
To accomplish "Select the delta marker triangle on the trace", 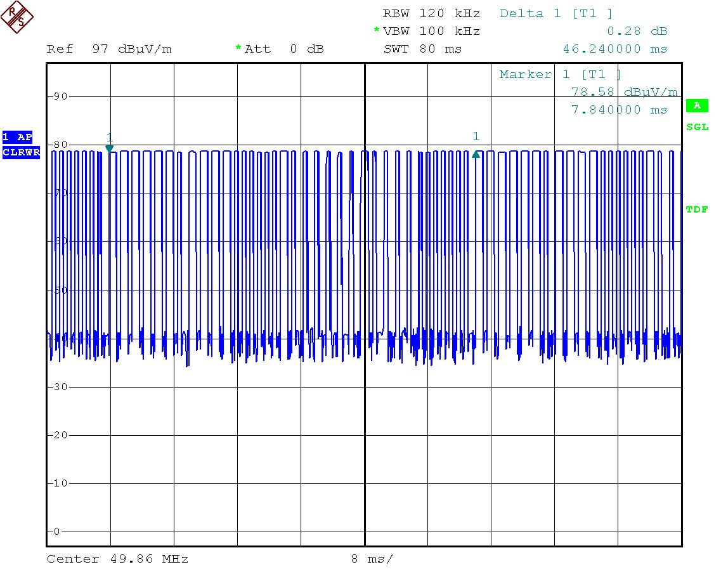I will [476, 154].
